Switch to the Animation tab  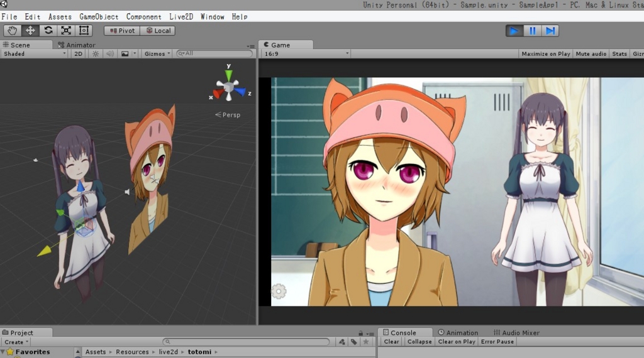coord(458,333)
